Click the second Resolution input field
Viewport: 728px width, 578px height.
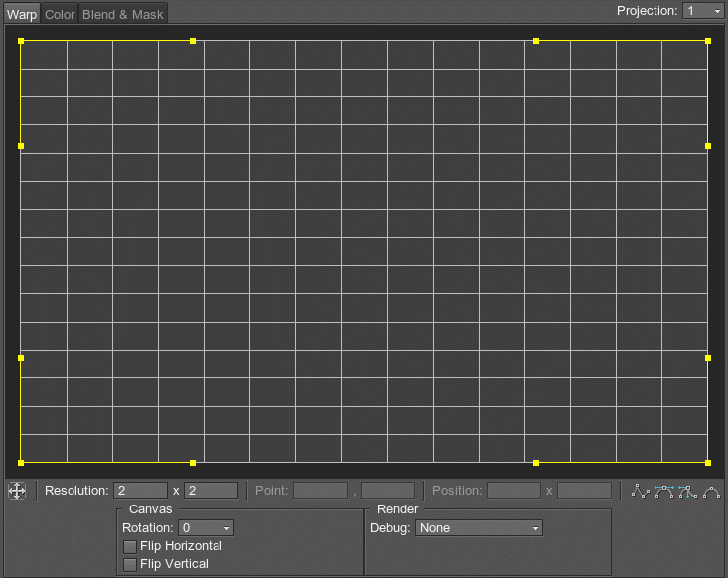[211, 491]
